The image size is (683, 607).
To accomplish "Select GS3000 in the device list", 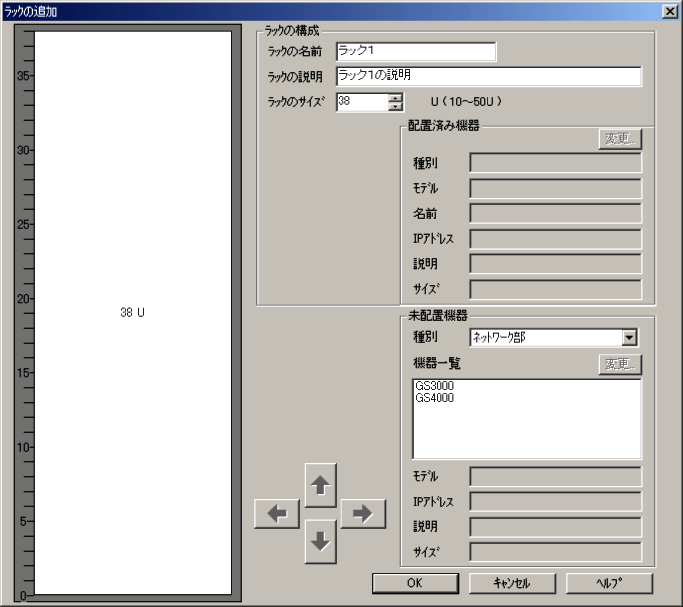I will (x=434, y=386).
